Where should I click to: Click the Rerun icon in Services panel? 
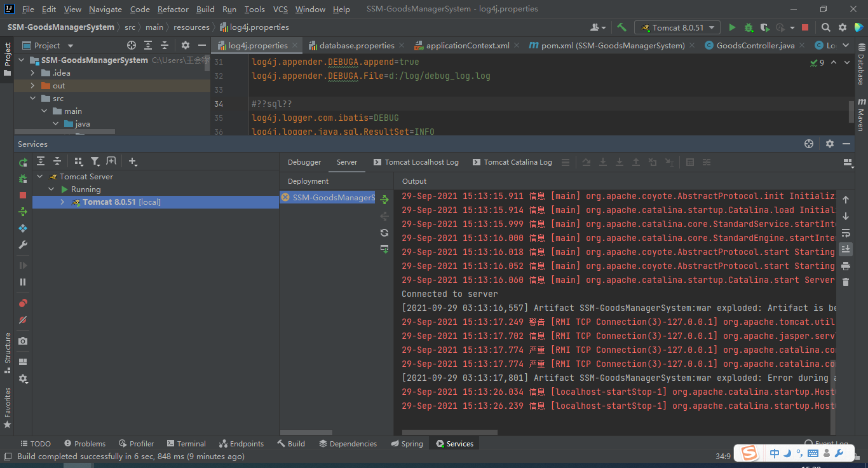click(23, 162)
